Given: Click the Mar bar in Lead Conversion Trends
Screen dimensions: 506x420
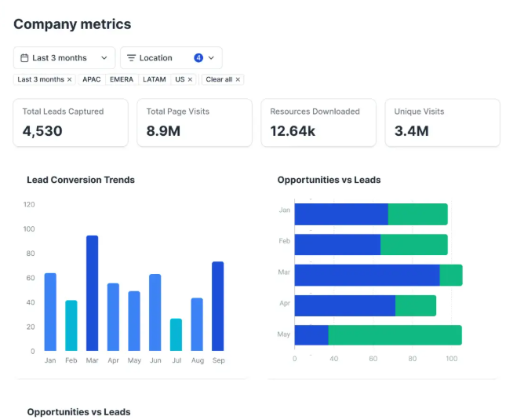Looking at the screenshot, I should point(93,293).
